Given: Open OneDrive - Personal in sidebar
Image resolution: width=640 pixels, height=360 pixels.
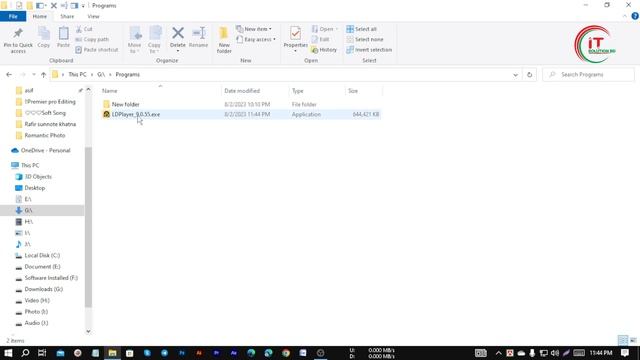Looking at the screenshot, I should coord(45,150).
